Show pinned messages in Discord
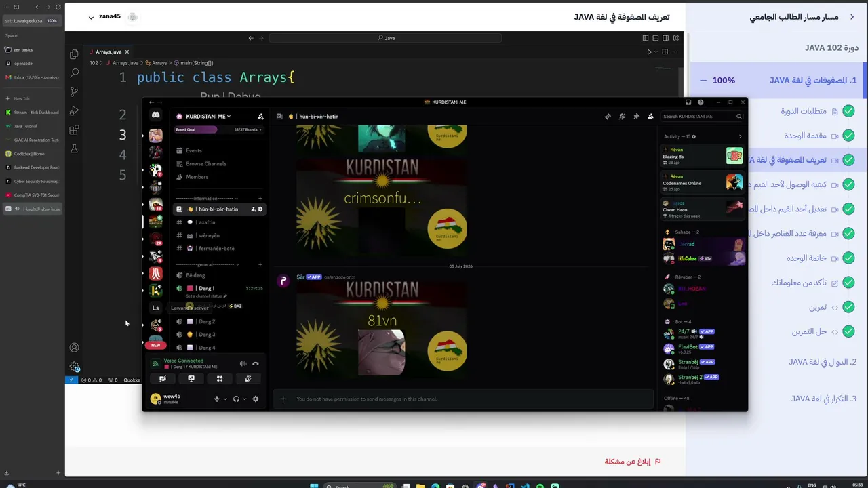 coord(636,117)
